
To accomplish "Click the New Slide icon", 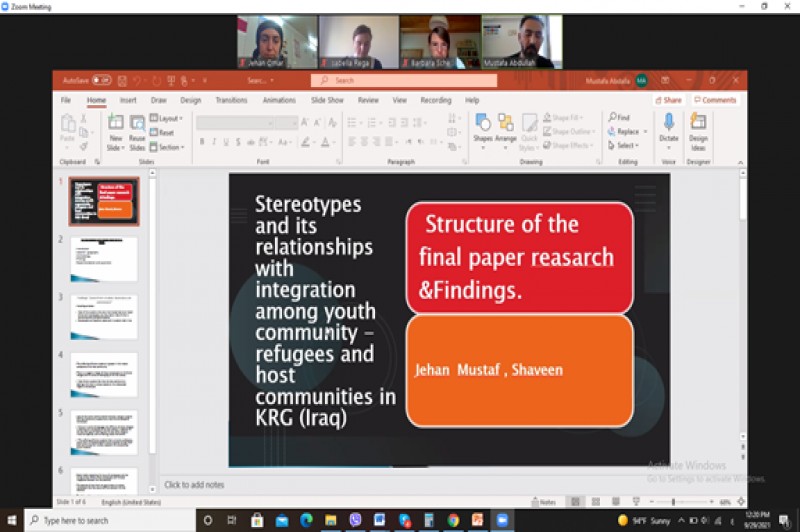I will point(115,128).
